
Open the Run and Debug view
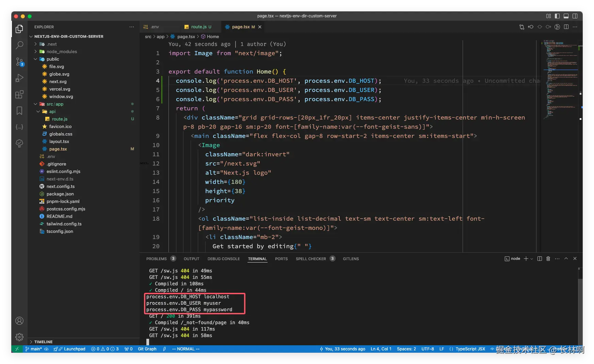click(19, 78)
